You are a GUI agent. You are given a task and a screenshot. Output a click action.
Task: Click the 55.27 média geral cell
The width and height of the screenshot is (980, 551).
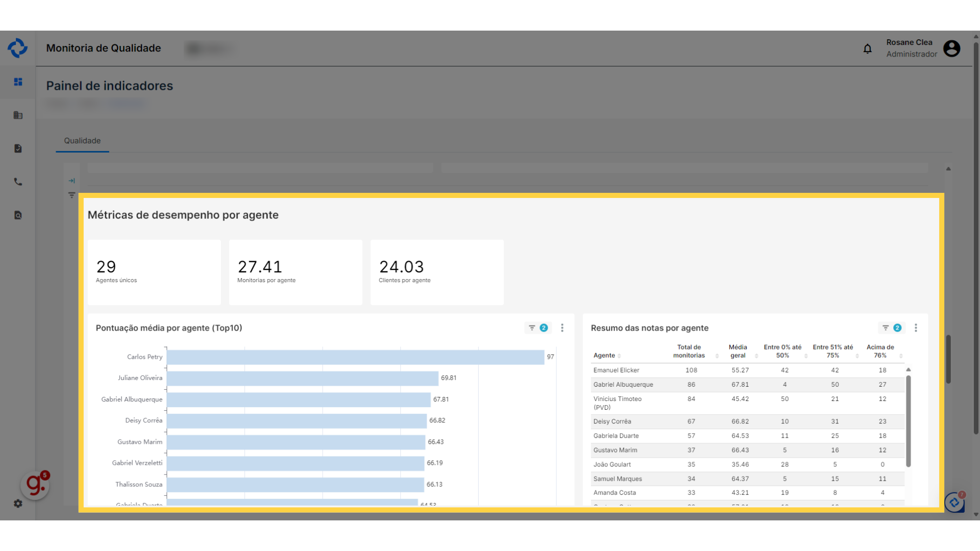(x=740, y=370)
